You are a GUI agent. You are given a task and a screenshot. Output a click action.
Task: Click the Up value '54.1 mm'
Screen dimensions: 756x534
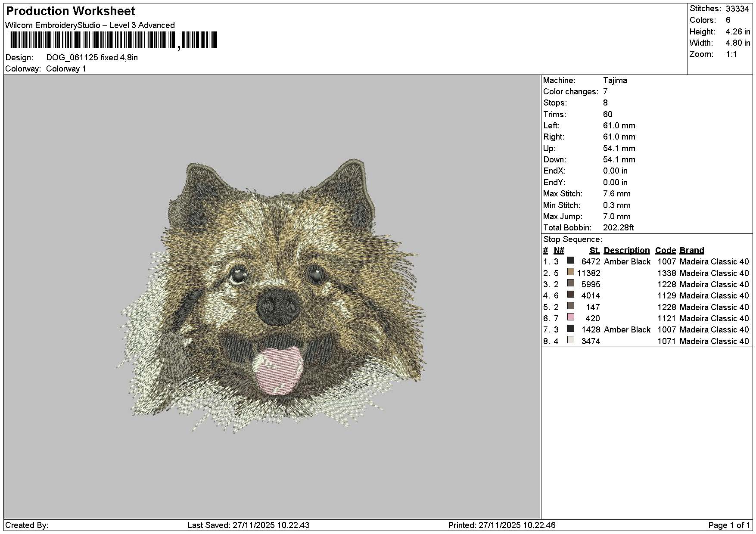coord(619,148)
